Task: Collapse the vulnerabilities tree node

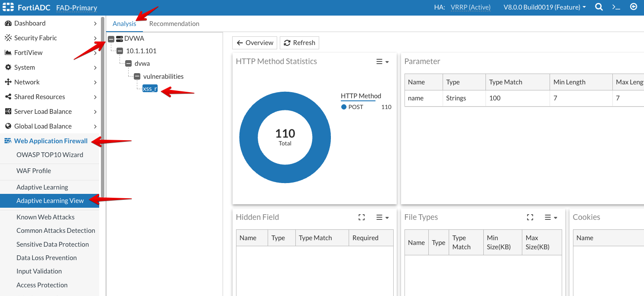Action: click(137, 77)
